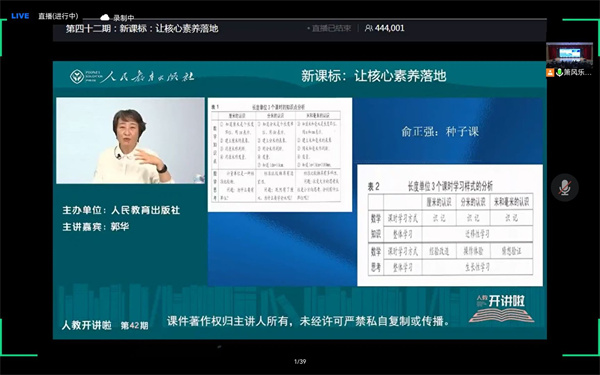
Task: Click the 第四十二期 stream title
Action: click(142, 28)
